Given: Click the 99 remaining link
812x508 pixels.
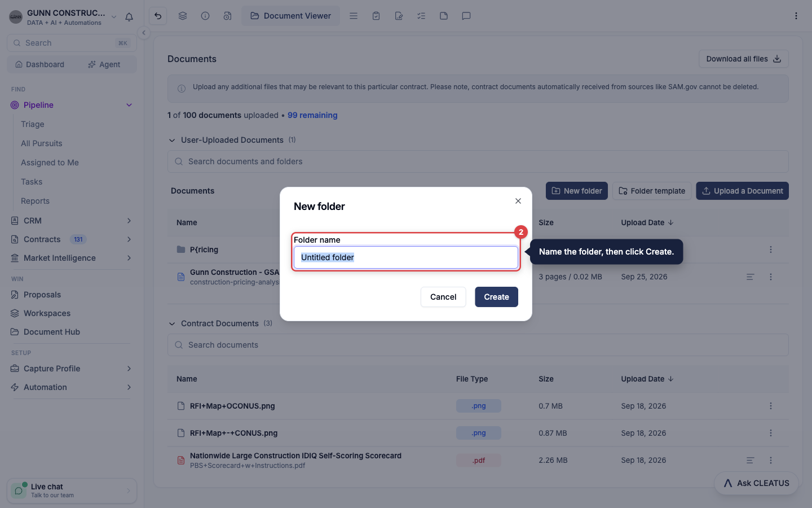Looking at the screenshot, I should [x=312, y=115].
